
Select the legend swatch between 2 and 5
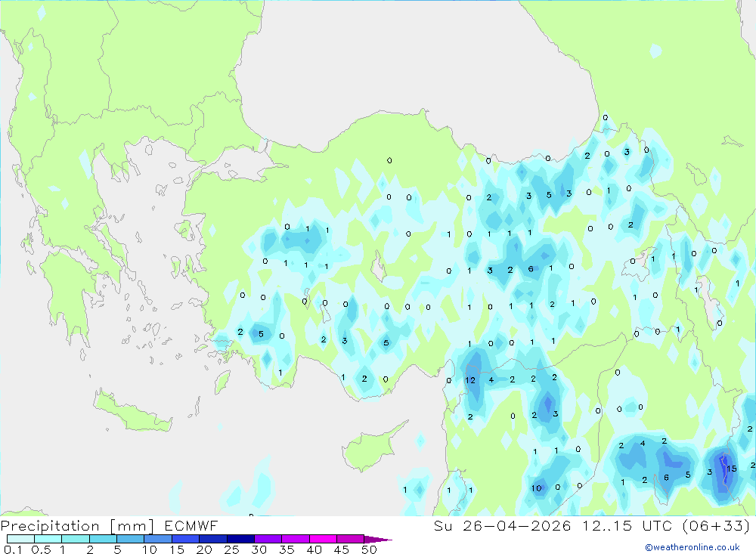(103, 539)
